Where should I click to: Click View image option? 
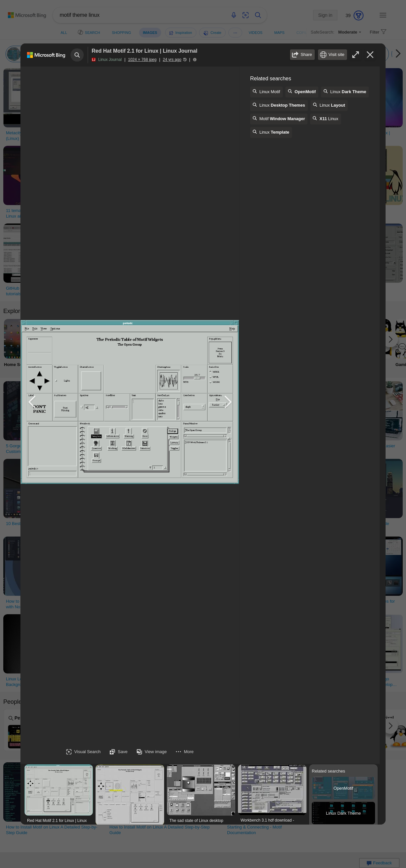pyautogui.click(x=151, y=751)
